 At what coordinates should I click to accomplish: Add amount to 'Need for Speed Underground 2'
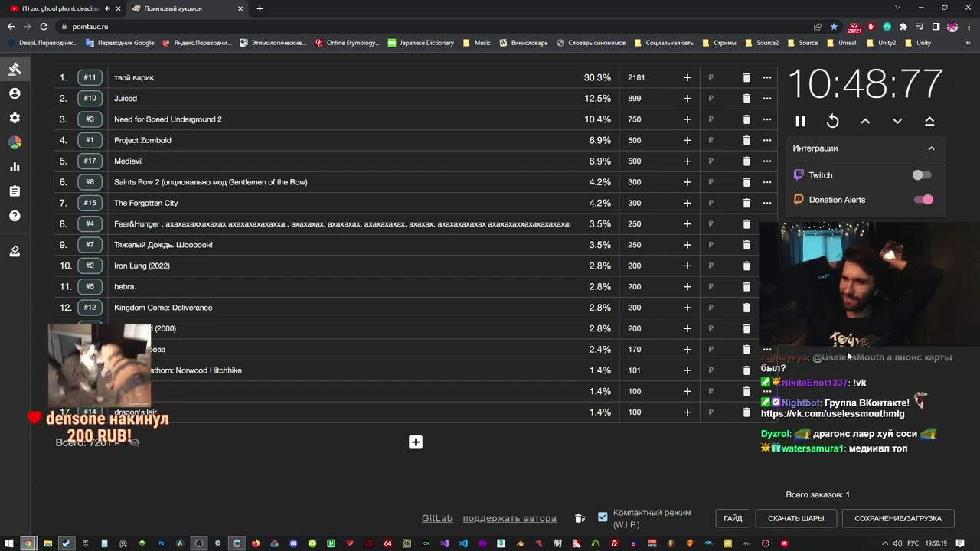(x=688, y=119)
